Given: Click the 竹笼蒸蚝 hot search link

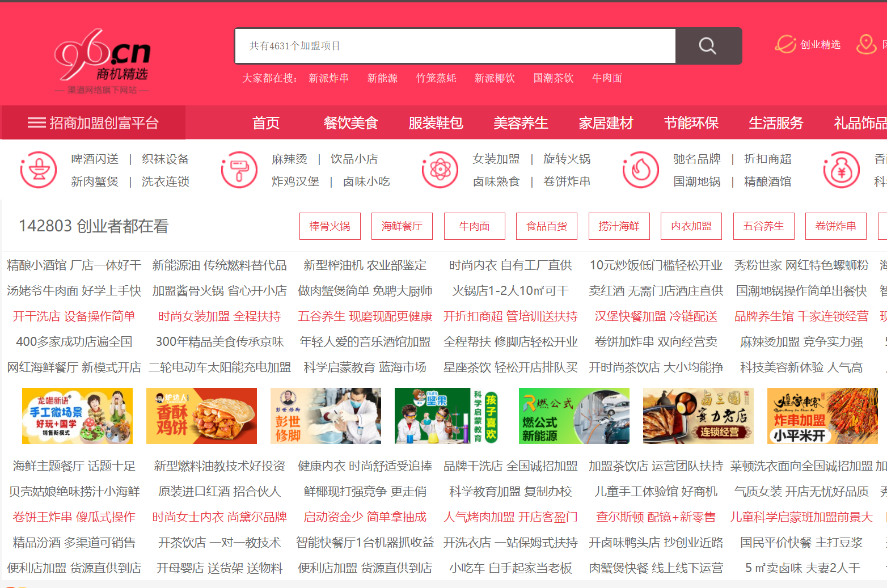Looking at the screenshot, I should pyautogui.click(x=435, y=78).
